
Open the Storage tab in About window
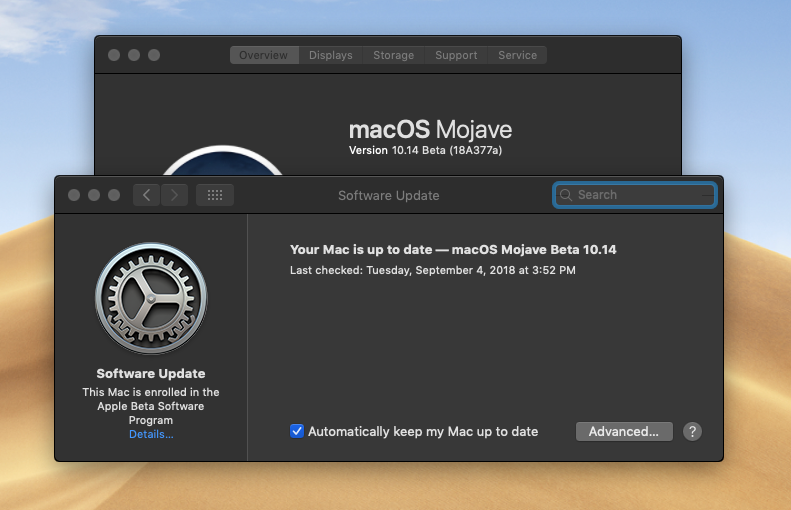click(393, 55)
